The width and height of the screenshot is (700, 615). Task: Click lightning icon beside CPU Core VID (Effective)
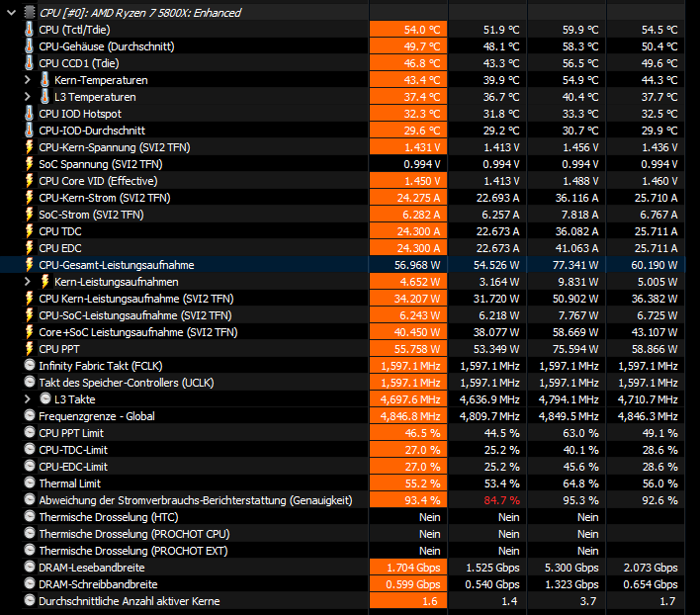click(29, 181)
